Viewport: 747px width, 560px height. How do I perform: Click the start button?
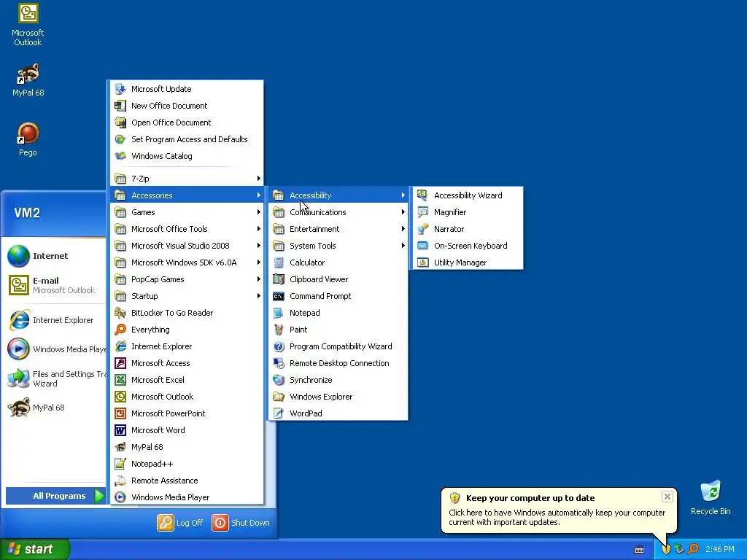point(34,549)
